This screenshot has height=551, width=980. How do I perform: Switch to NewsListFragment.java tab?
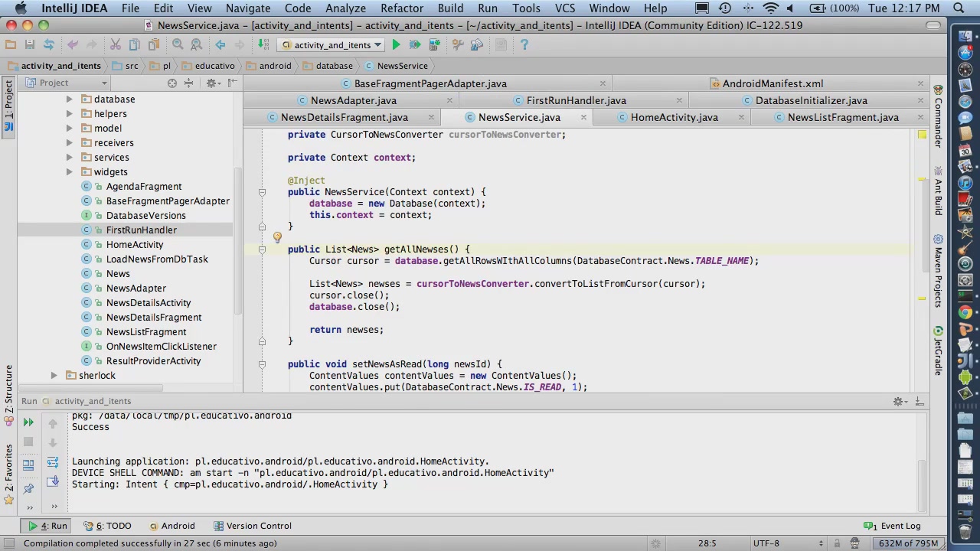pos(843,118)
